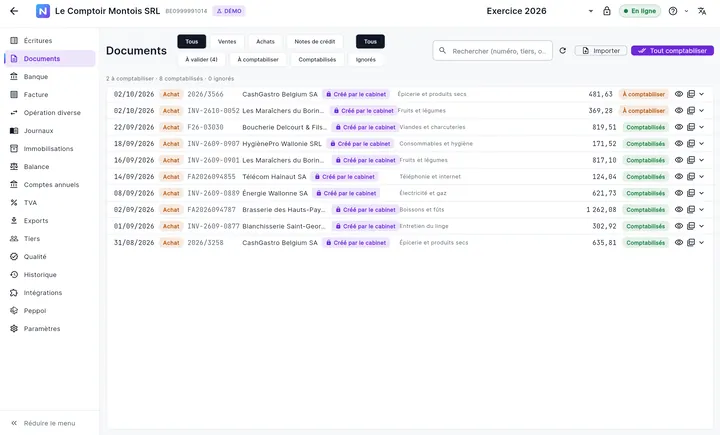Screen dimensions: 720x435
Task: Open Peppol in the sidebar
Action: [x=50, y=311]
